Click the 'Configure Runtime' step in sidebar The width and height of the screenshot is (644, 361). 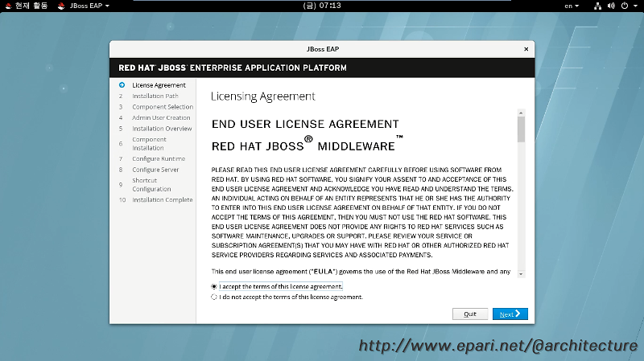[159, 158]
